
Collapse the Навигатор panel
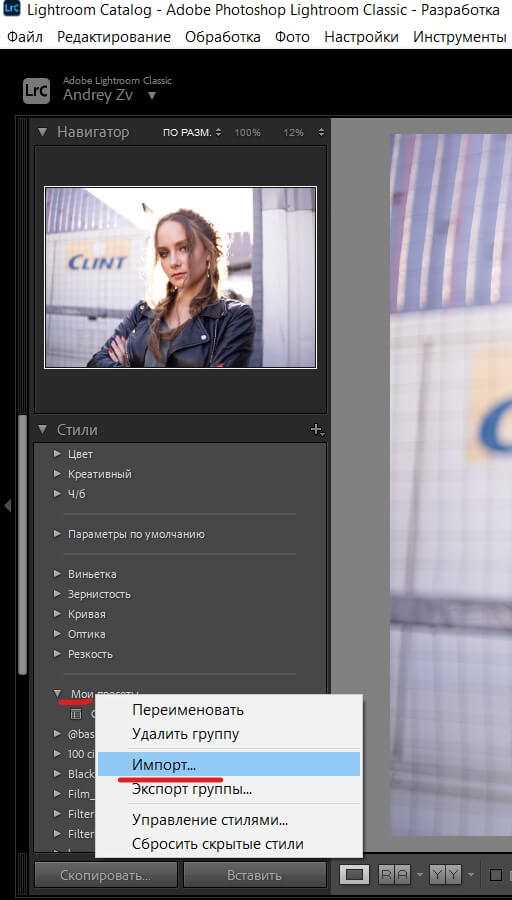pyautogui.click(x=42, y=132)
